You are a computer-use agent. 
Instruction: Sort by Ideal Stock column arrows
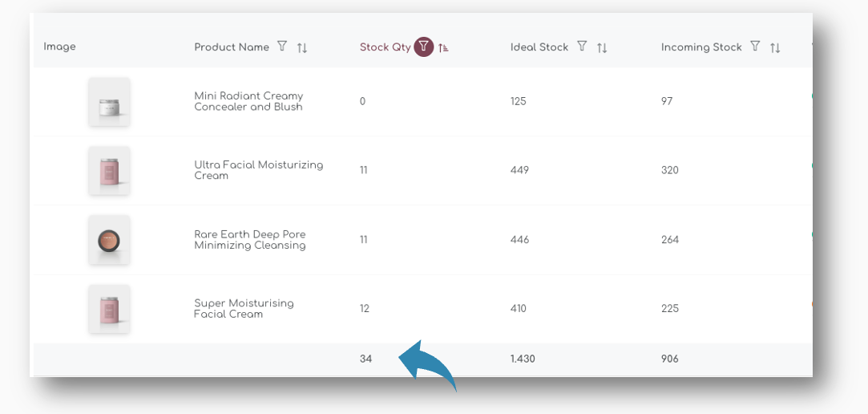pos(602,47)
